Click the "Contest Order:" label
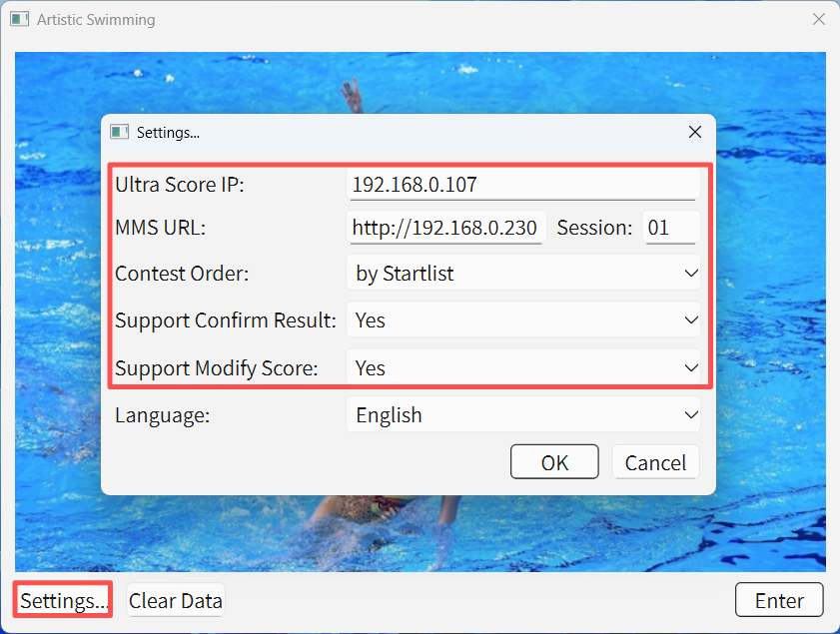The image size is (840, 634). [182, 274]
